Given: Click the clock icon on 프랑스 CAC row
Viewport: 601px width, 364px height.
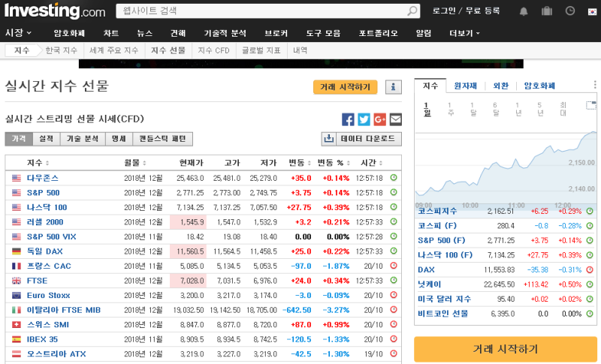Looking at the screenshot, I should (394, 266).
